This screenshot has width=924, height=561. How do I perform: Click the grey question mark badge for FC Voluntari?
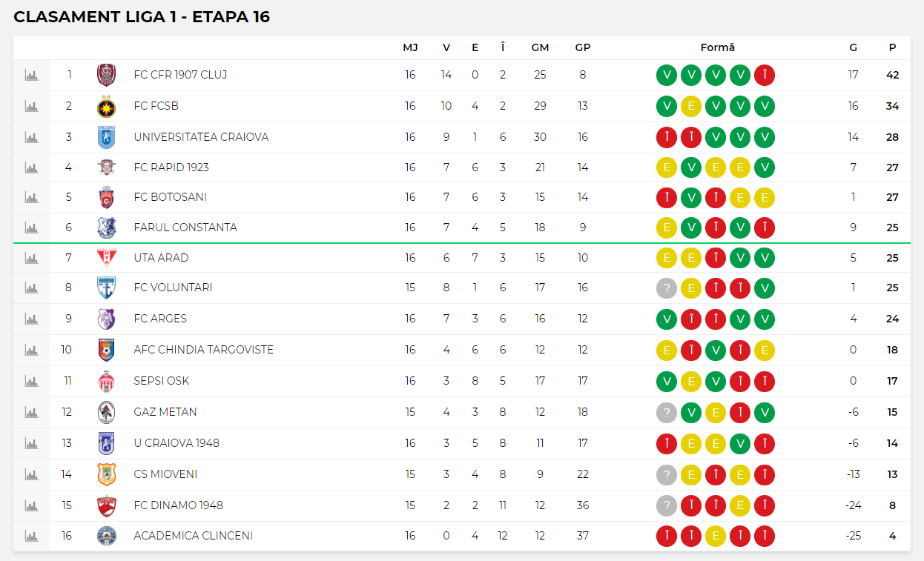(x=667, y=288)
